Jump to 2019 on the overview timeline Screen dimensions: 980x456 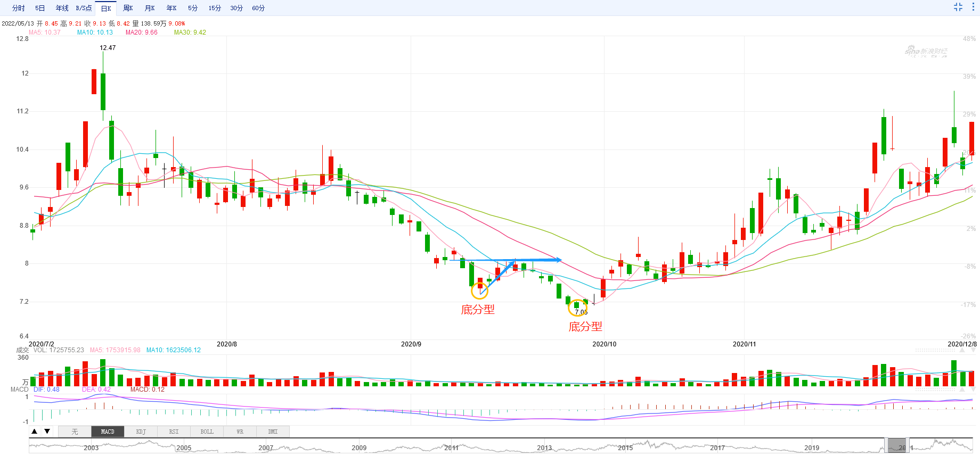coord(812,448)
